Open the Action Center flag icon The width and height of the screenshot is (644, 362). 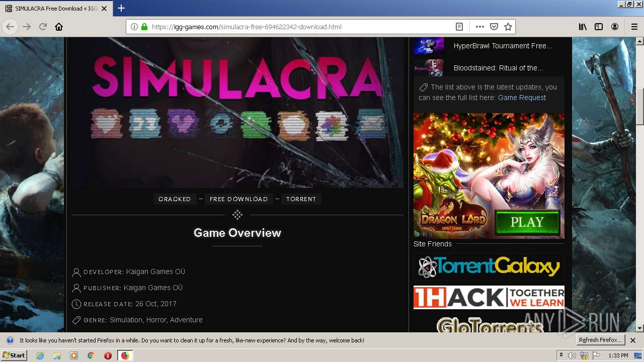pyautogui.click(x=596, y=355)
